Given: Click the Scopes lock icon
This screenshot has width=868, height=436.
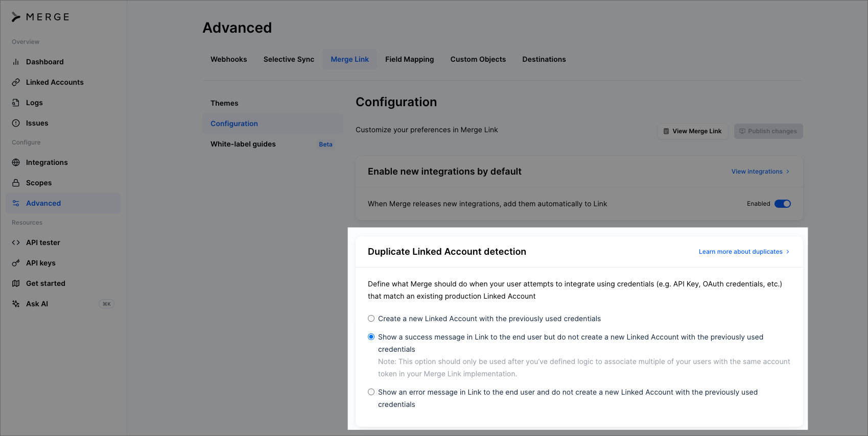Looking at the screenshot, I should 16,183.
